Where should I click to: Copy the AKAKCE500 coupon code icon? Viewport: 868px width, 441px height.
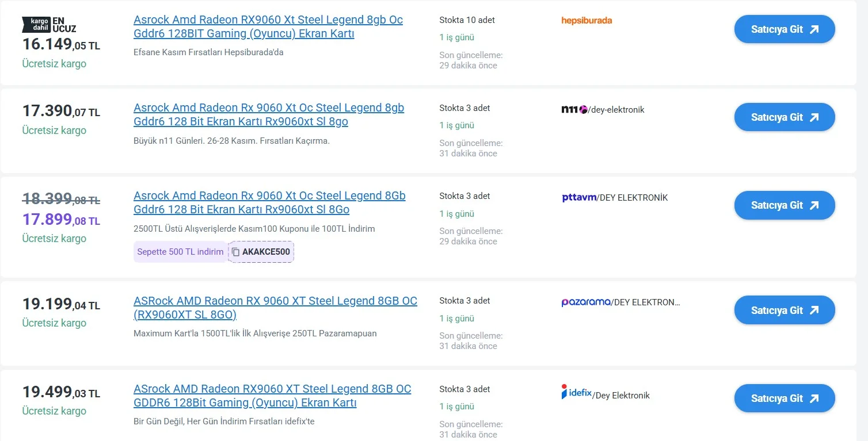235,252
